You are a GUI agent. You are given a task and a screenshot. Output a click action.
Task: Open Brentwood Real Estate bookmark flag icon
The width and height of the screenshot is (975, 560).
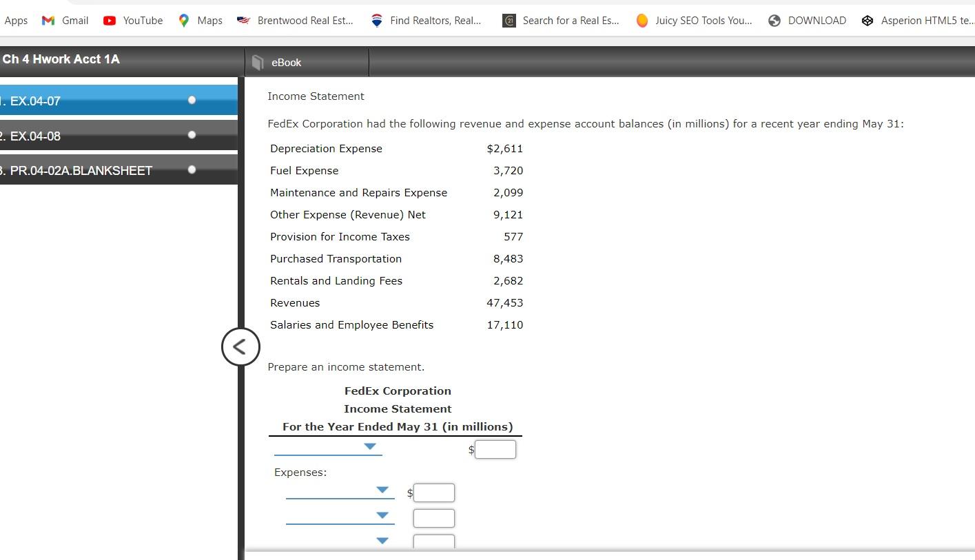click(x=243, y=21)
